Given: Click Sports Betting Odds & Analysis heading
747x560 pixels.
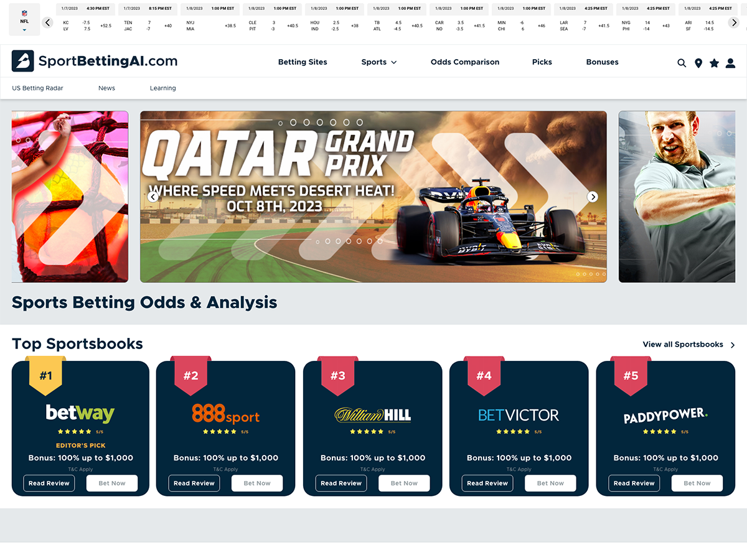Looking at the screenshot, I should coord(144,302).
